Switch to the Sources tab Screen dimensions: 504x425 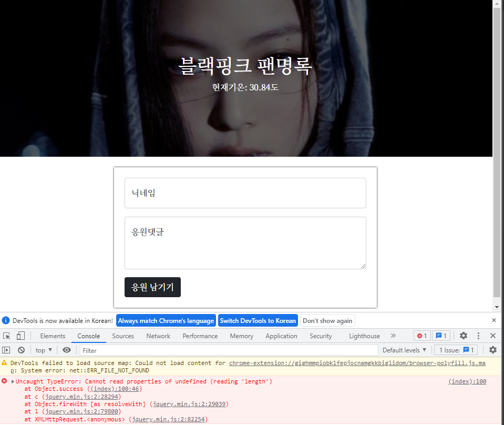(123, 336)
